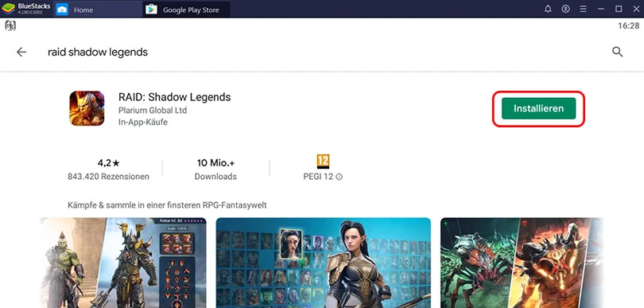Click the Home tab icon
Viewport: 644px width, 308px height.
pos(62,9)
